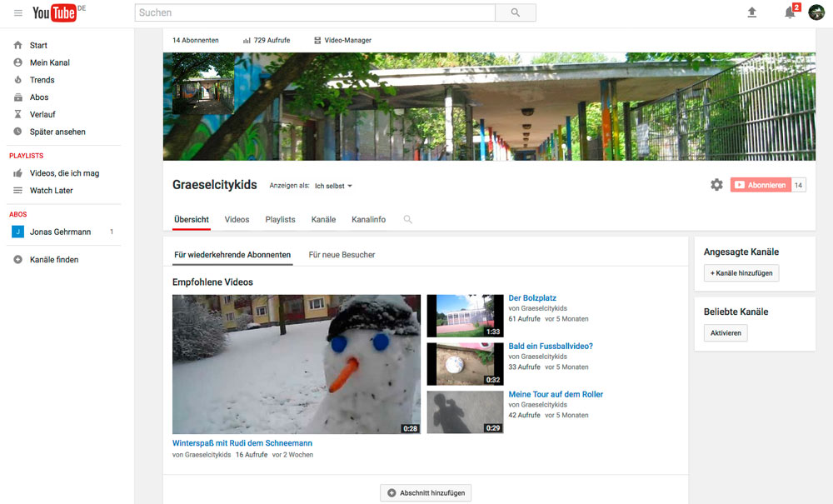
Task: Click the Abschnitt hinzufügen button
Action: [x=426, y=493]
